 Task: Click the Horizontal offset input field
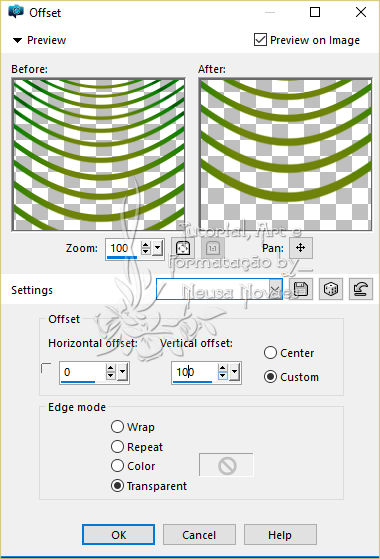tap(83, 372)
